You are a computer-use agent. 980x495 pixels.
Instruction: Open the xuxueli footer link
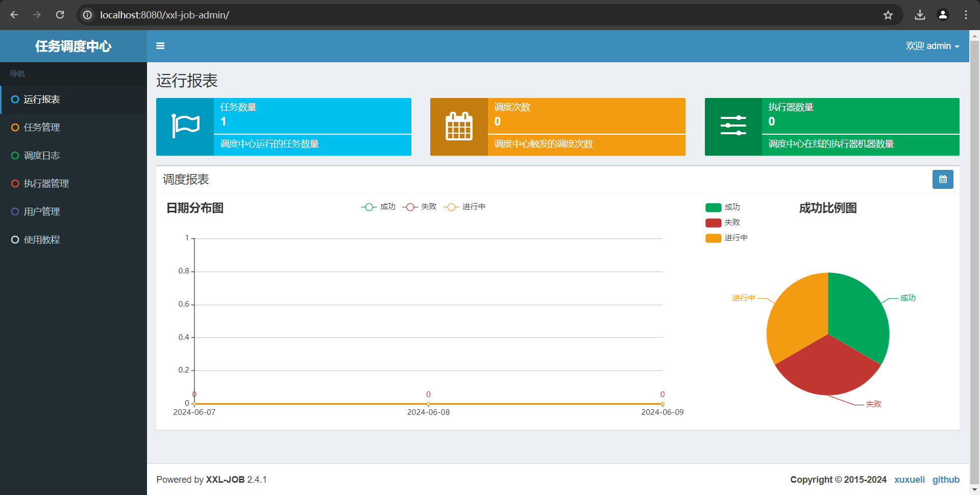(909, 480)
